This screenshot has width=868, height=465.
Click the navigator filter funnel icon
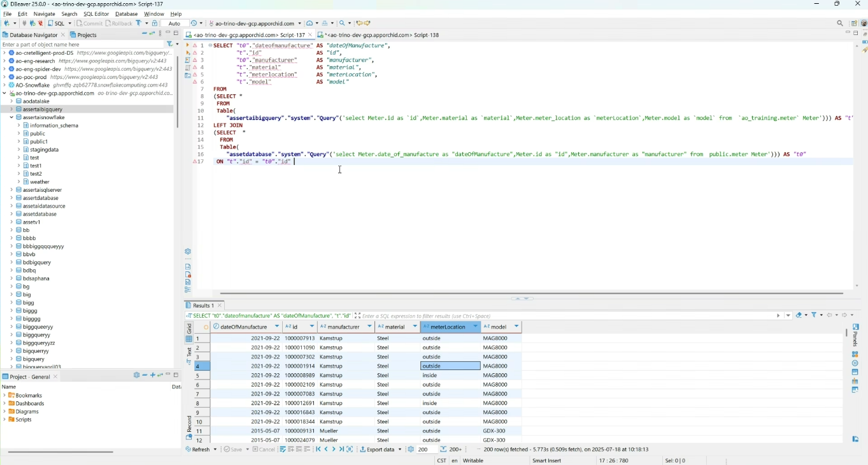tap(169, 45)
